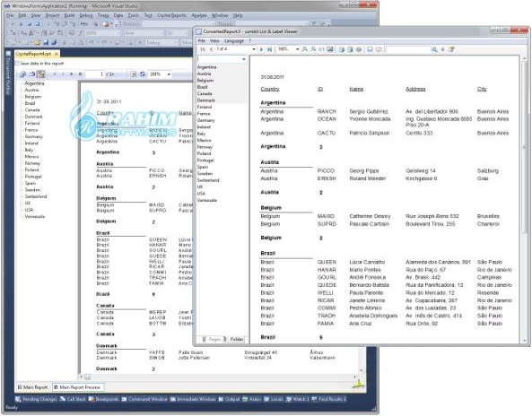Screen dimensions: 532x416
Task: Go to previous page in List & Label Viewer
Action: [x=211, y=49]
